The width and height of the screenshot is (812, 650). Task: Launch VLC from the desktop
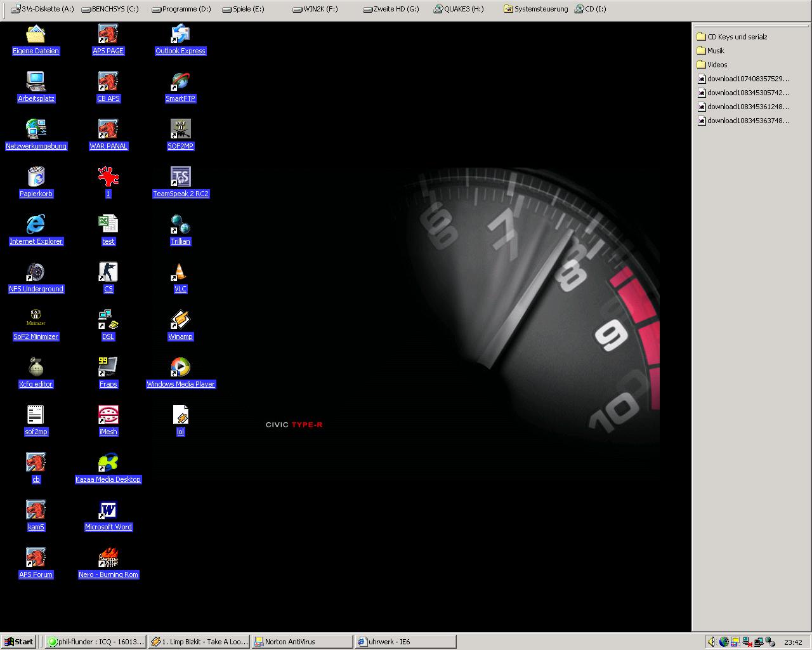coord(180,272)
